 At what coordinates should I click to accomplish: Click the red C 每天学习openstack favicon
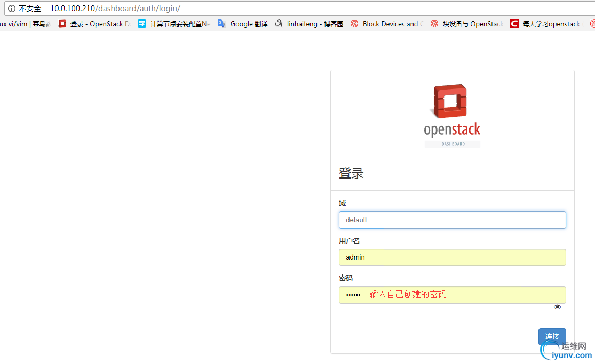[x=514, y=23]
